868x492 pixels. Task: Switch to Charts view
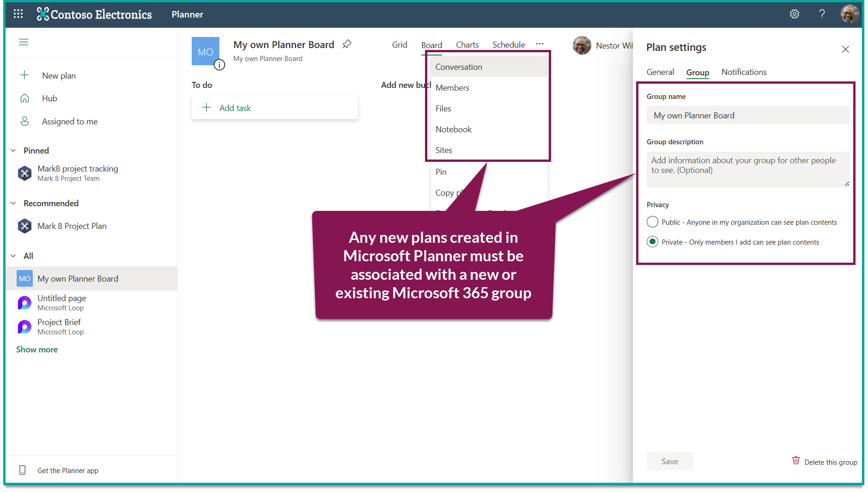pos(467,44)
